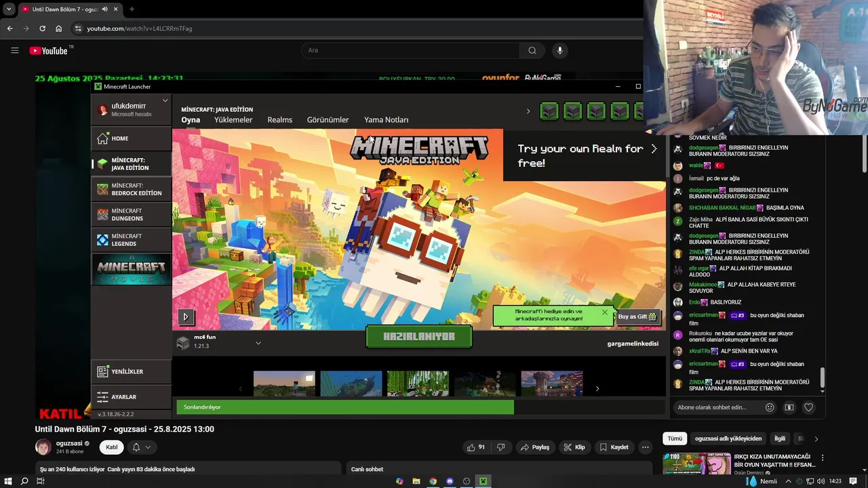Save the video with Kaydet
The height and width of the screenshot is (488, 868).
coord(614,447)
